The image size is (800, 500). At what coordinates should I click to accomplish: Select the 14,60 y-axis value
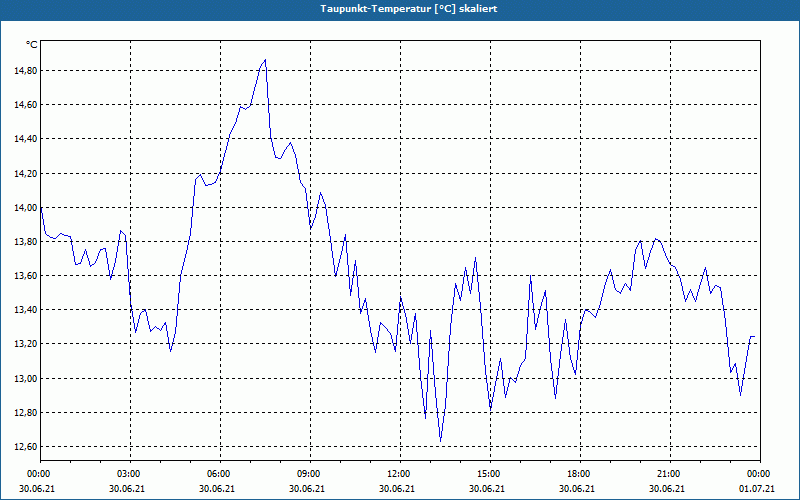click(26, 105)
